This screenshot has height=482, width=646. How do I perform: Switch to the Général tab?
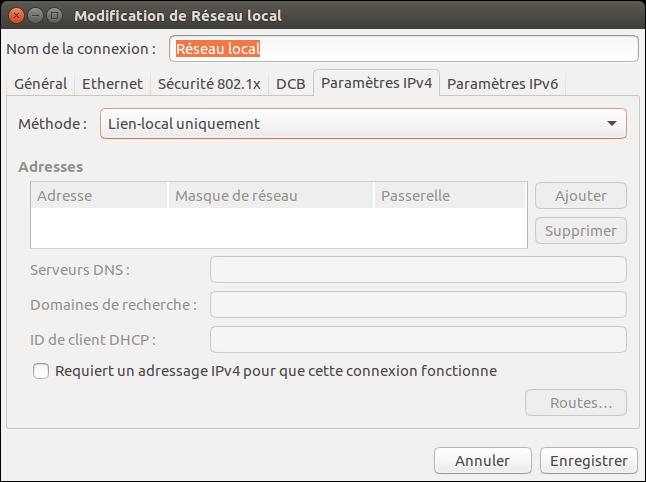click(x=41, y=84)
